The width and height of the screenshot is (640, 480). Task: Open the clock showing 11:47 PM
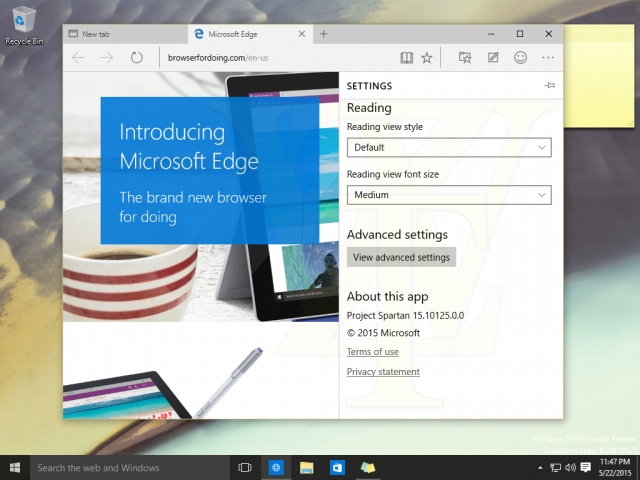tap(615, 468)
